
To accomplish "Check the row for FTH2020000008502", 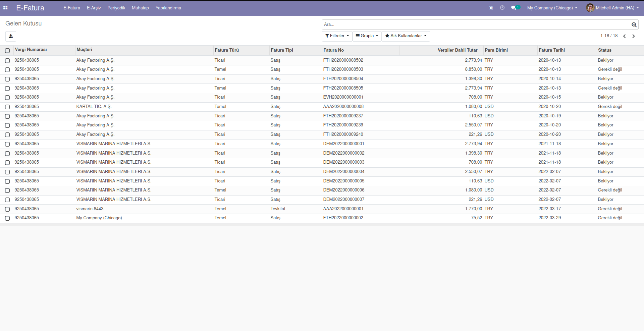I will point(7,61).
